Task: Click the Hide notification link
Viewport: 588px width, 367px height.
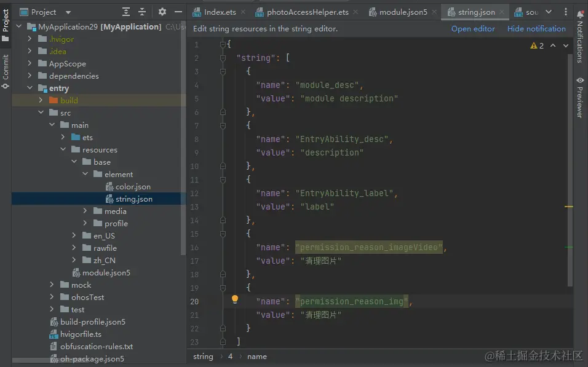Action: click(x=536, y=29)
